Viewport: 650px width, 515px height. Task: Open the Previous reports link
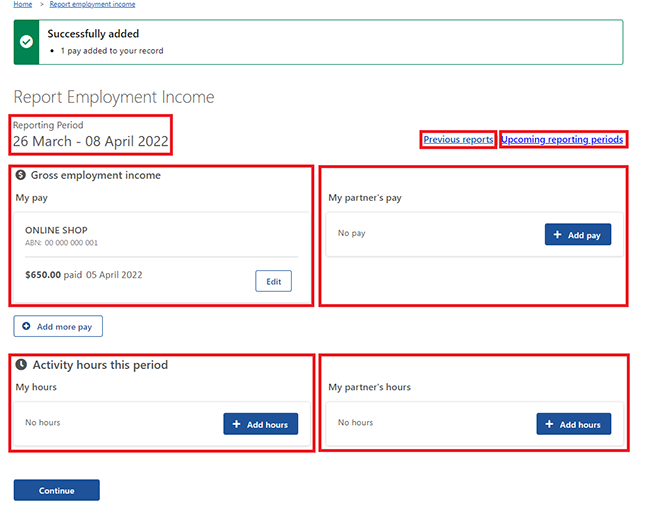(x=458, y=140)
